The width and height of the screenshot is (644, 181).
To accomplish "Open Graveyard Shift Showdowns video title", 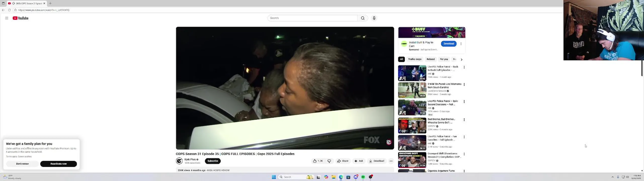I will 444,155.
